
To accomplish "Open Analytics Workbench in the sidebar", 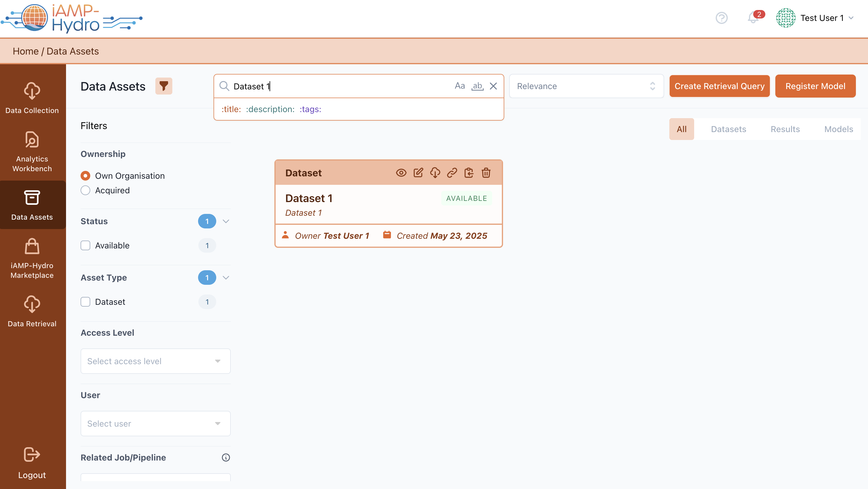I will tap(32, 152).
